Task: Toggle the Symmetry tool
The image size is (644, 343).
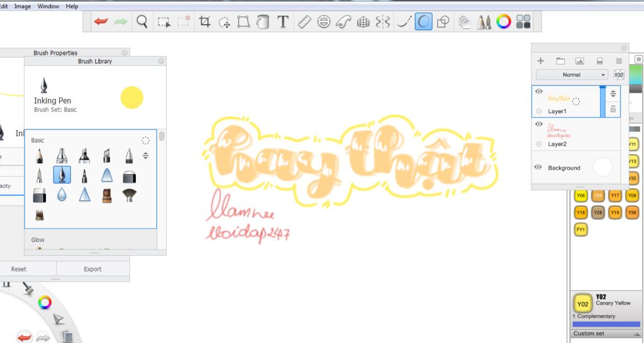Action: click(x=382, y=21)
